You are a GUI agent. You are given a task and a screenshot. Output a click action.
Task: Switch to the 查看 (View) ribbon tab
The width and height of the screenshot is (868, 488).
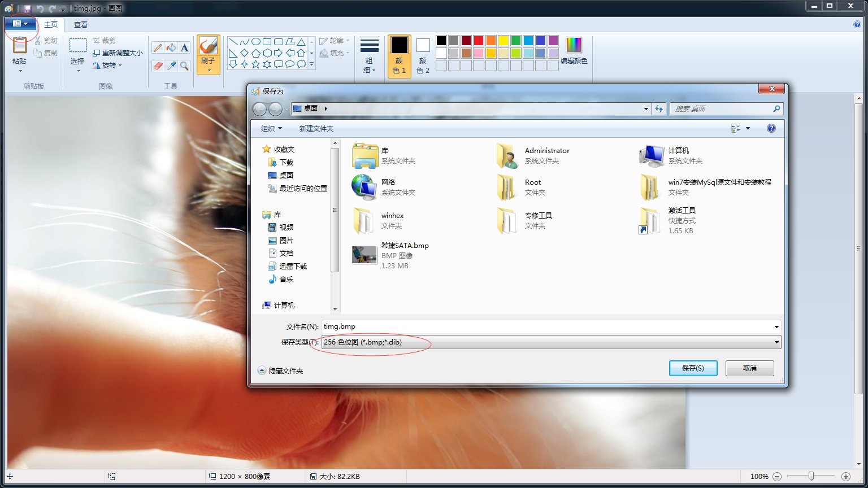click(81, 25)
